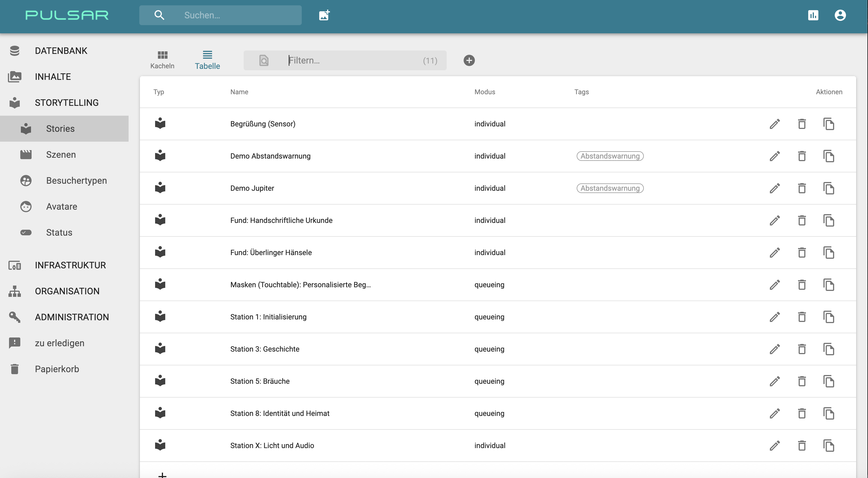This screenshot has width=868, height=478.
Task: Collapse the STORYTELLING sidebar section
Action: [x=66, y=102]
